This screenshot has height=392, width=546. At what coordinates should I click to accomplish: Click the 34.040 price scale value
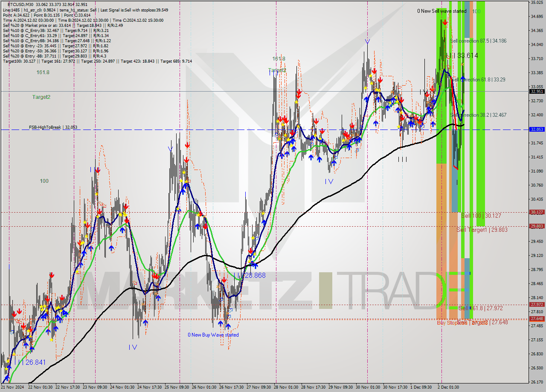coord(537,44)
